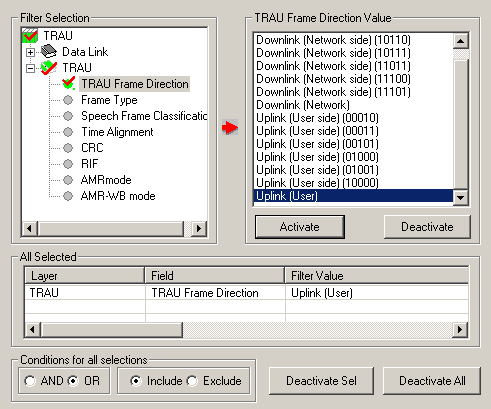Click the root TRAU checkmark icon

(30, 36)
